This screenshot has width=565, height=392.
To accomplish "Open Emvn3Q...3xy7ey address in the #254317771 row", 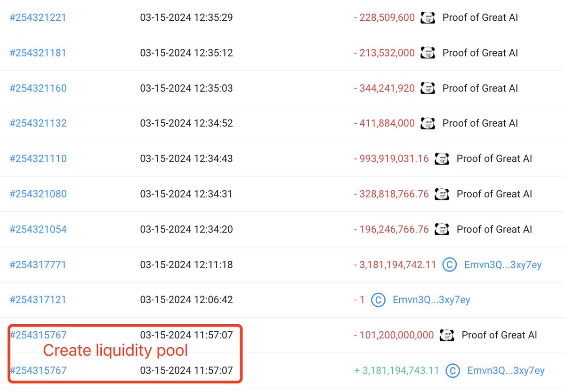I will coord(503,265).
